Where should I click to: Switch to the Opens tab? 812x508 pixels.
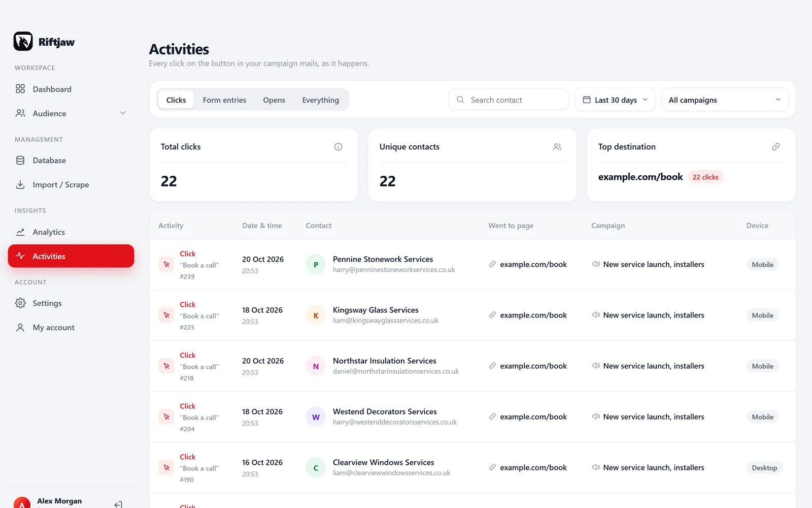point(274,100)
